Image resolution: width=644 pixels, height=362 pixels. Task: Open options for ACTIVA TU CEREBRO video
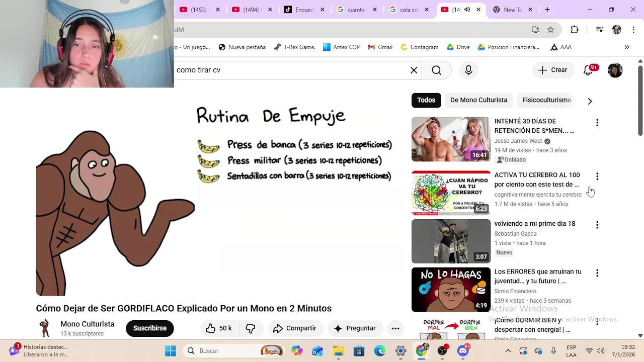pos(597,176)
